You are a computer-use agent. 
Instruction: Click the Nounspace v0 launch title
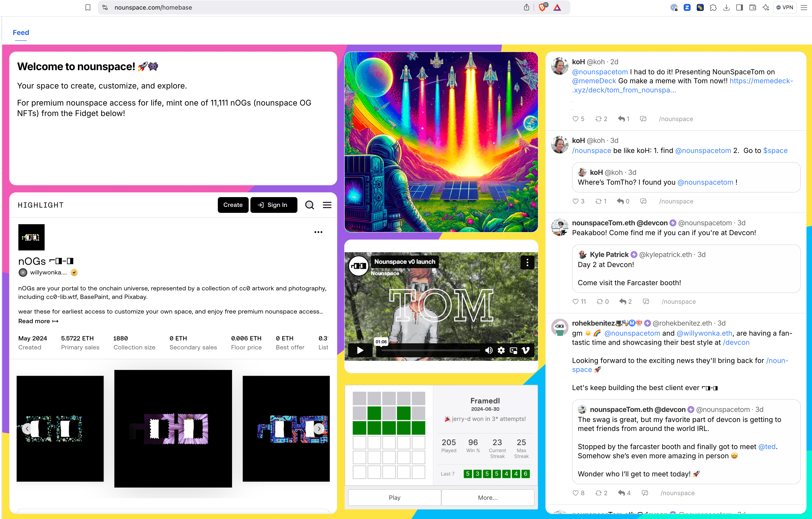[x=405, y=262]
